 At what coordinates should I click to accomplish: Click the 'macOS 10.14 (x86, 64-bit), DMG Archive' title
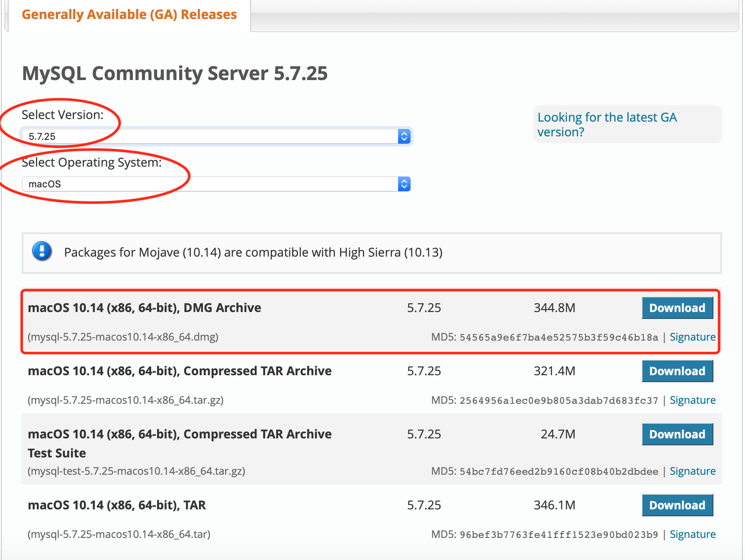coord(145,308)
